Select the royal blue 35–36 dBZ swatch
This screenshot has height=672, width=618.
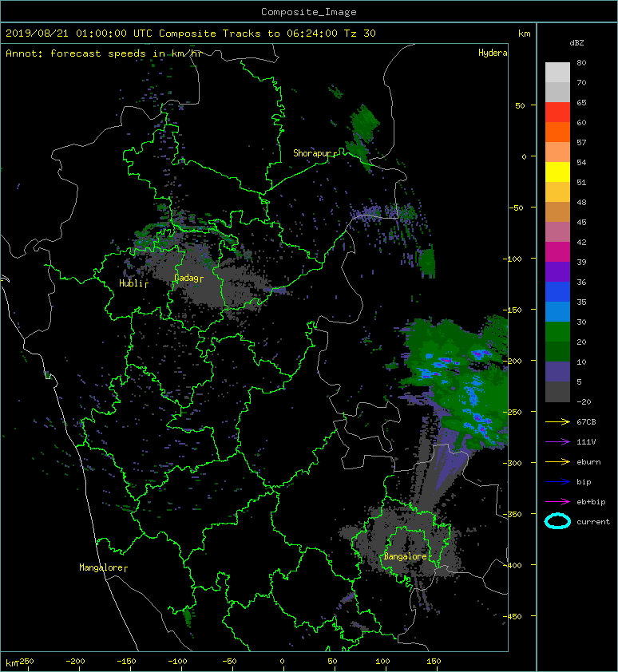(557, 291)
